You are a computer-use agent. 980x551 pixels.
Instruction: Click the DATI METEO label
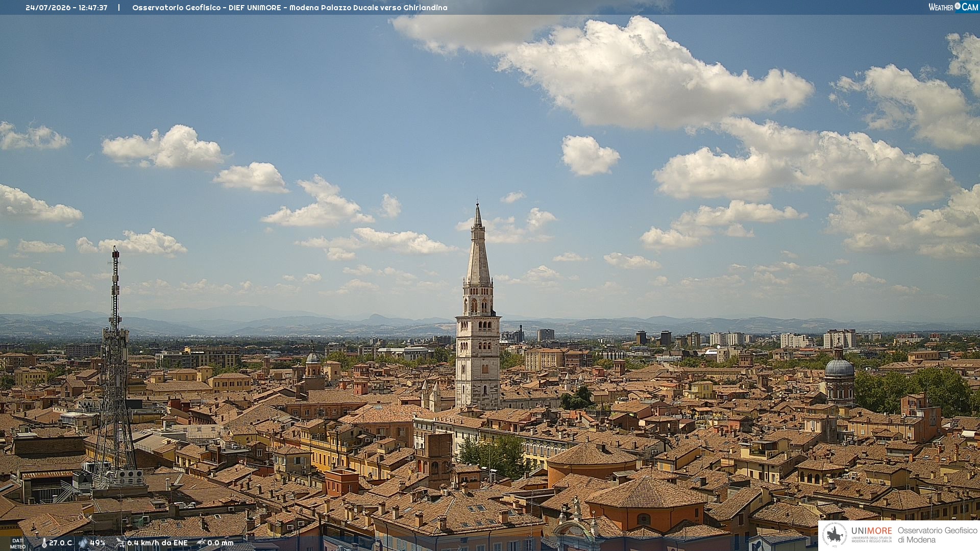pos(18,544)
